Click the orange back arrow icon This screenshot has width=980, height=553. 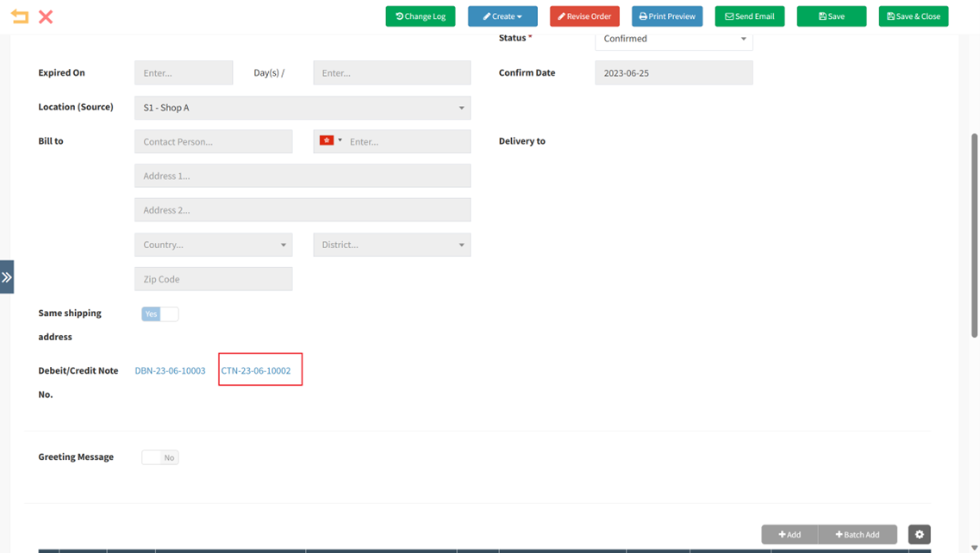coord(19,16)
